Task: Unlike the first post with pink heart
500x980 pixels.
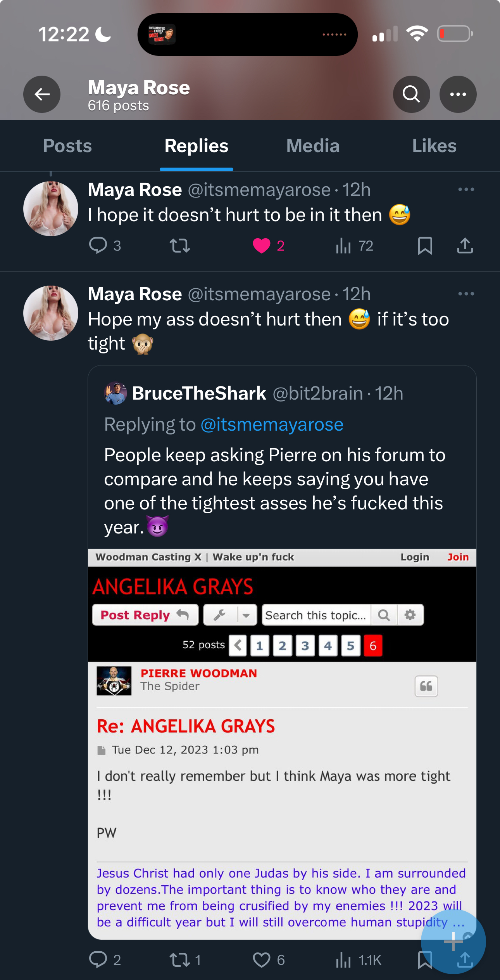Action: [262, 246]
